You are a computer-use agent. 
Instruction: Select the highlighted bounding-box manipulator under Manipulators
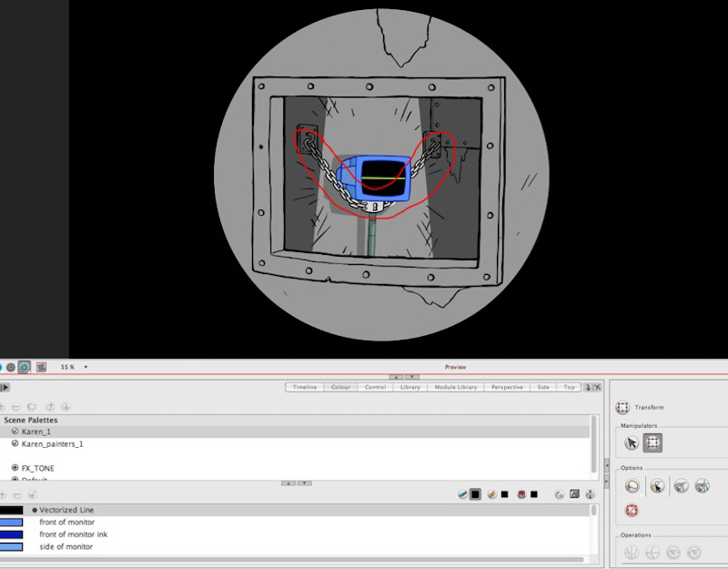(652, 443)
